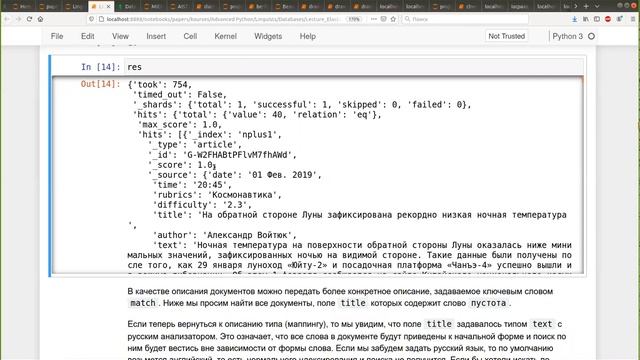This screenshot has width=640, height=360.
Task: Open the Widgets menu
Action: click(x=268, y=36)
